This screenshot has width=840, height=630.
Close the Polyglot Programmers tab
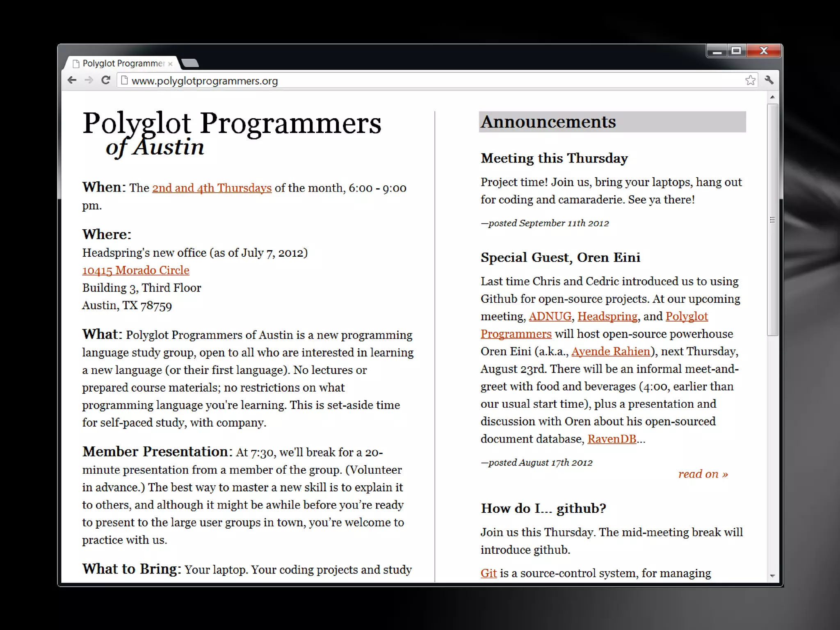click(170, 64)
